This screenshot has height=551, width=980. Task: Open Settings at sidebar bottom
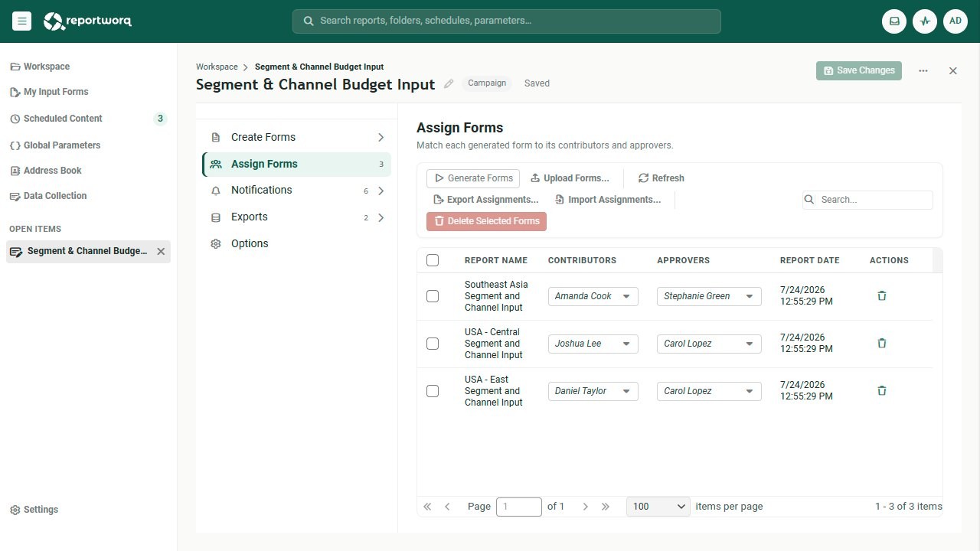(34, 510)
